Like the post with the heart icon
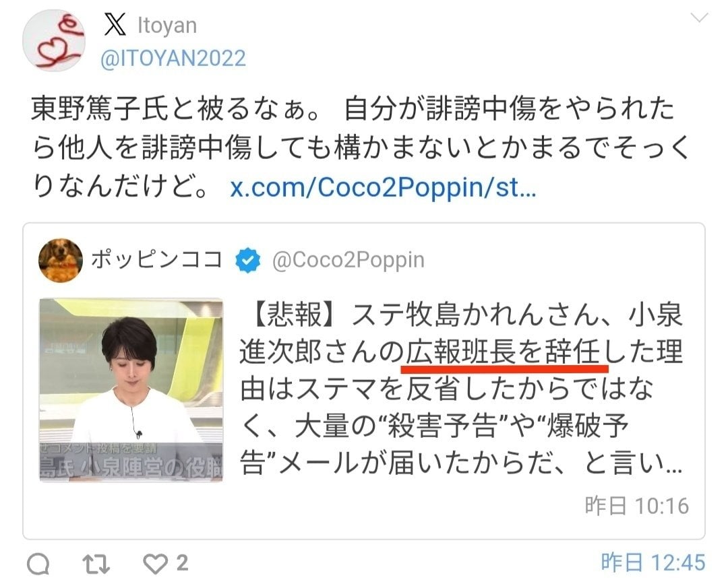Viewport: 728px width, 578px height. click(x=155, y=564)
